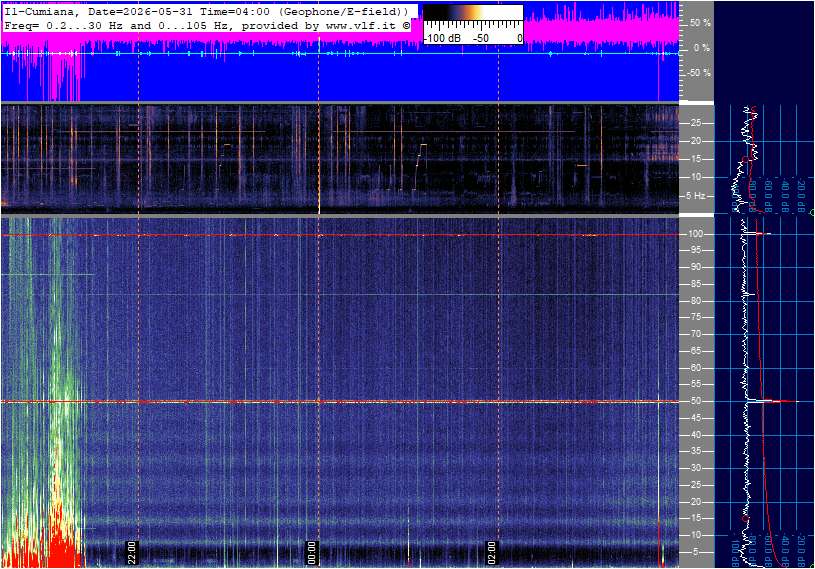Select the 'Freq= 0.2...30 Hz' header line
This screenshot has height=569, width=815.
coord(207,25)
